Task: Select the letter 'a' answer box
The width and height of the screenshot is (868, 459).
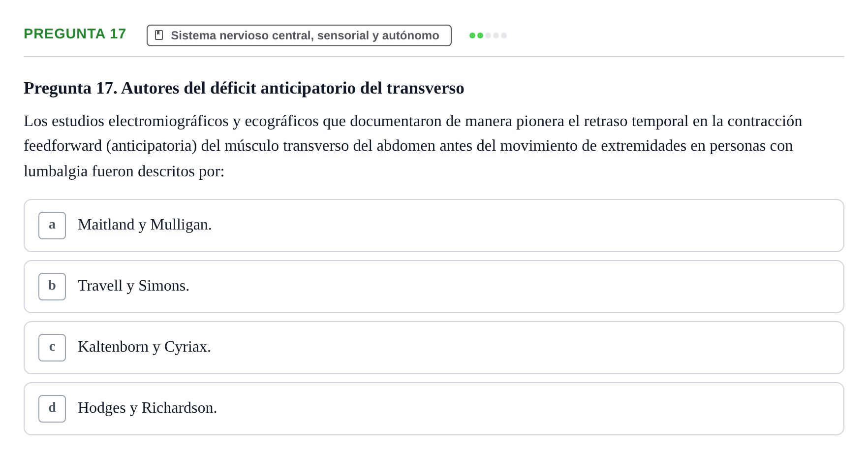Action: coord(52,226)
